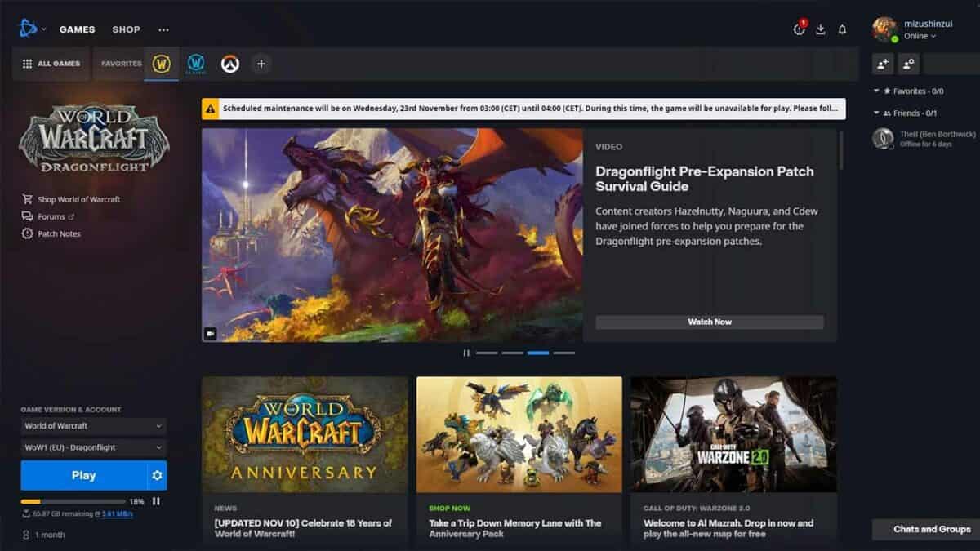The width and height of the screenshot is (980, 551).
Task: Open the World of Warcraft Anniversary news card
Action: coord(305,460)
